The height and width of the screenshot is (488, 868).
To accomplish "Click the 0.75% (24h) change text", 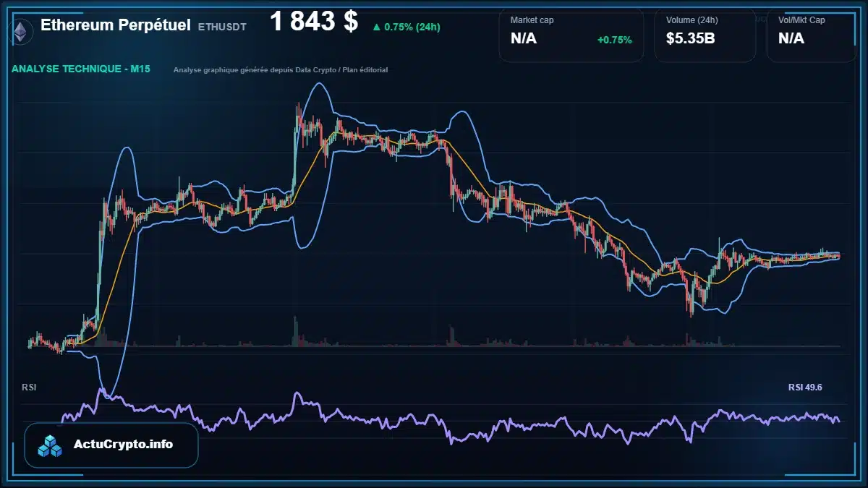I will (412, 27).
